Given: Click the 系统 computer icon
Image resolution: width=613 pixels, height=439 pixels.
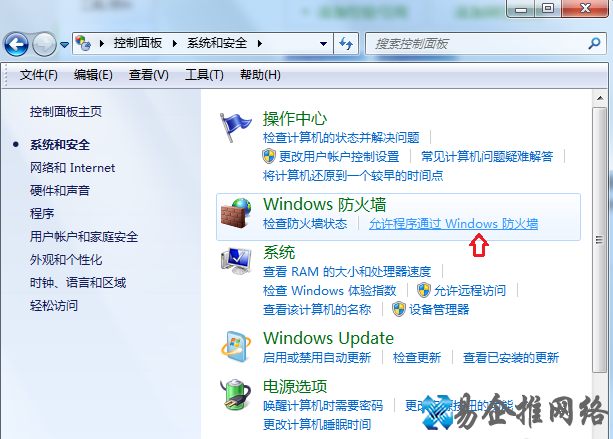Looking at the screenshot, I should [x=237, y=262].
